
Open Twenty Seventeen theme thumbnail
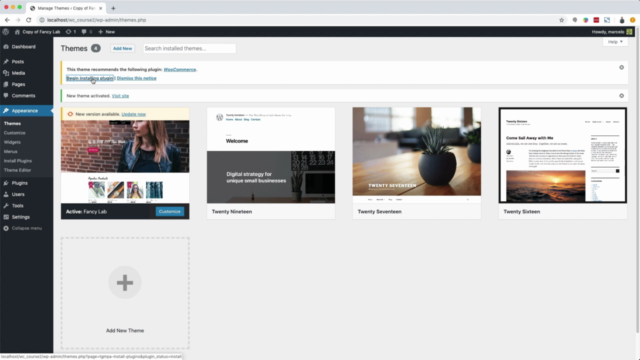[x=417, y=156]
